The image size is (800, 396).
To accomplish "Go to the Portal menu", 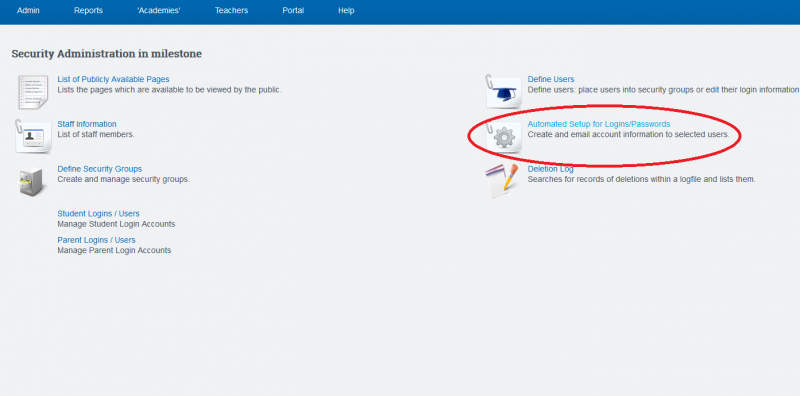I will 293,11.
